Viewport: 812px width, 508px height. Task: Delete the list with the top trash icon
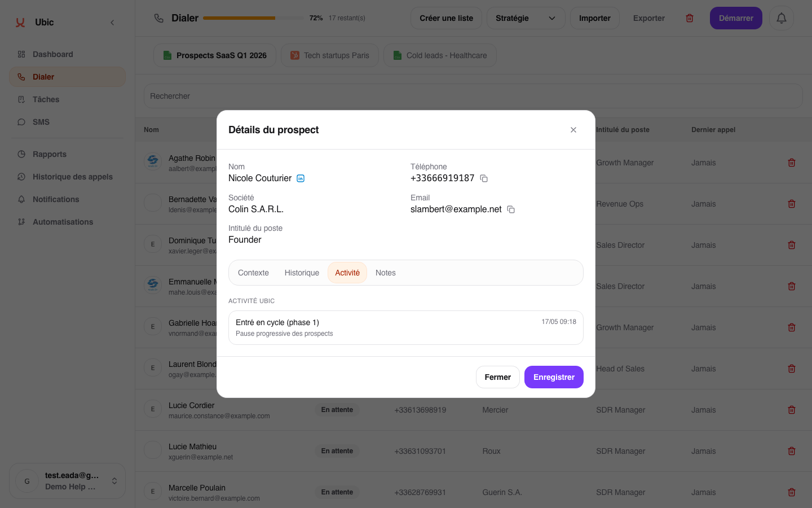[689, 18]
